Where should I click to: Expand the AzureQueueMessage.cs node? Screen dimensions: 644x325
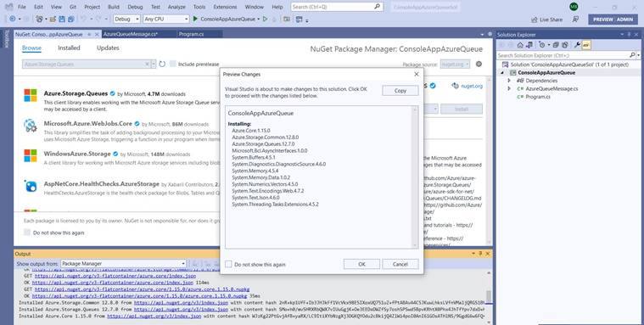tap(509, 88)
